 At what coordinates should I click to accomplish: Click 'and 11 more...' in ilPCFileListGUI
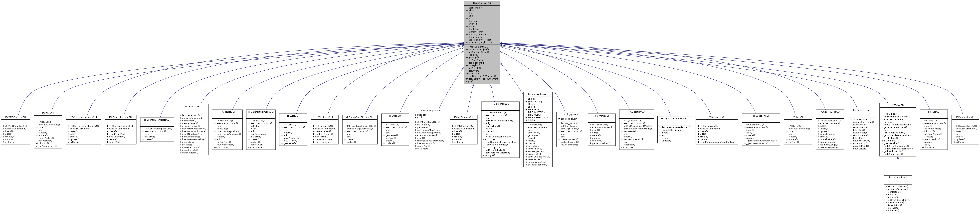(221, 147)
